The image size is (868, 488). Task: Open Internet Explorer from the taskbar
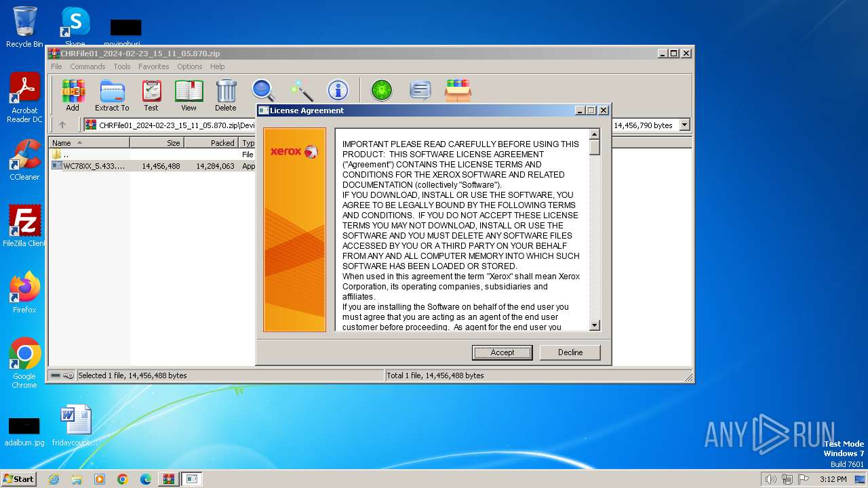tap(54, 479)
